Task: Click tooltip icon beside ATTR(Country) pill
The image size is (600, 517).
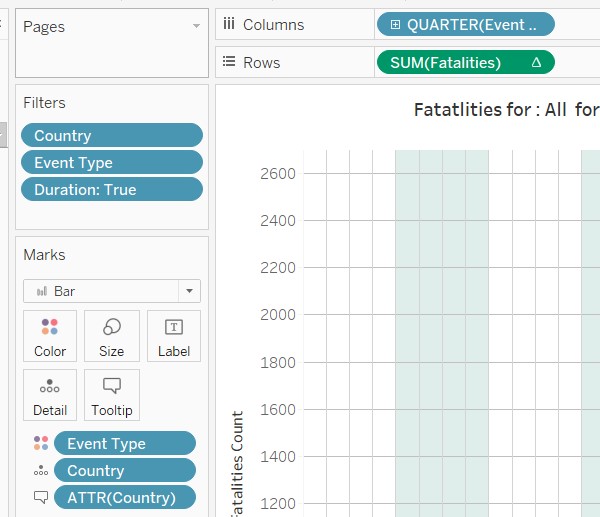Action: coord(40,497)
